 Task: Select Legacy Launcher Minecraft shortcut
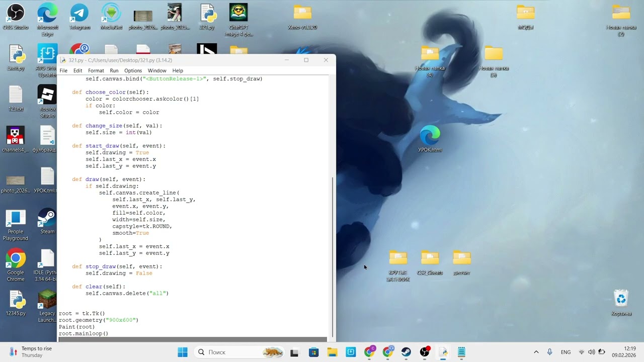click(47, 306)
